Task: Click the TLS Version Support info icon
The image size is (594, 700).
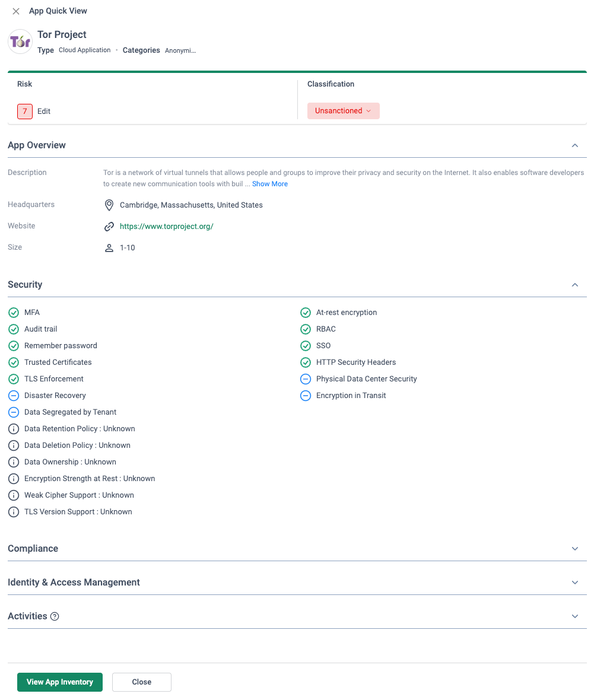Action: click(x=14, y=511)
